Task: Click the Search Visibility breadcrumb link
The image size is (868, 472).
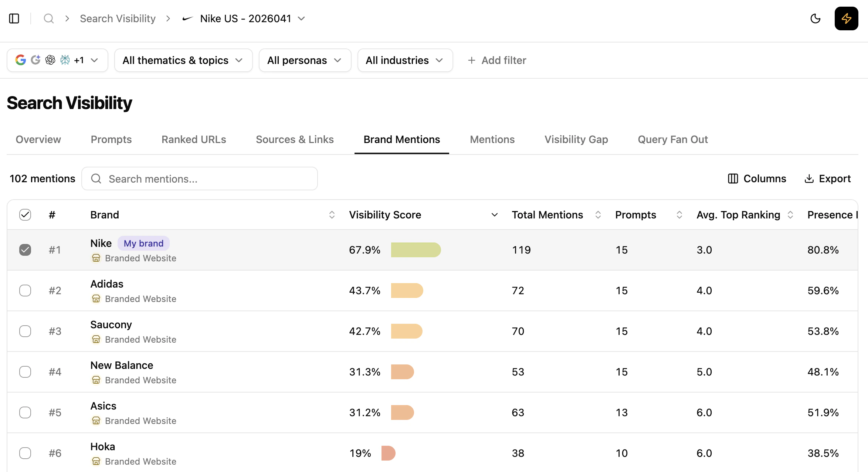Action: [118, 18]
